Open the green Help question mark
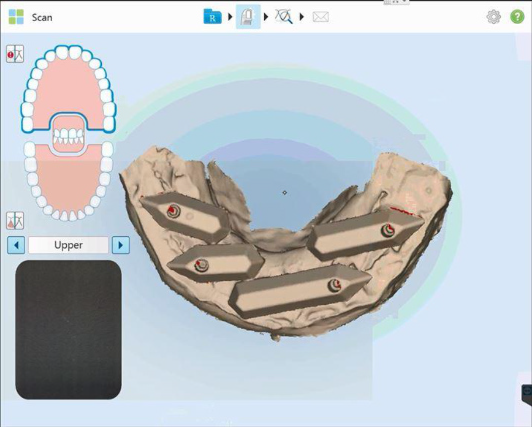This screenshot has height=427, width=532. tap(517, 17)
